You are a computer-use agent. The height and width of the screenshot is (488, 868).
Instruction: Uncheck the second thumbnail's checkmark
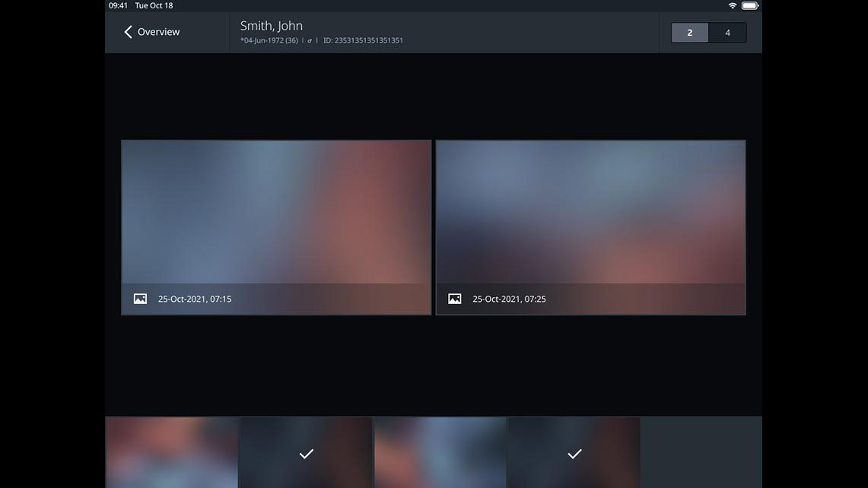pyautogui.click(x=306, y=454)
